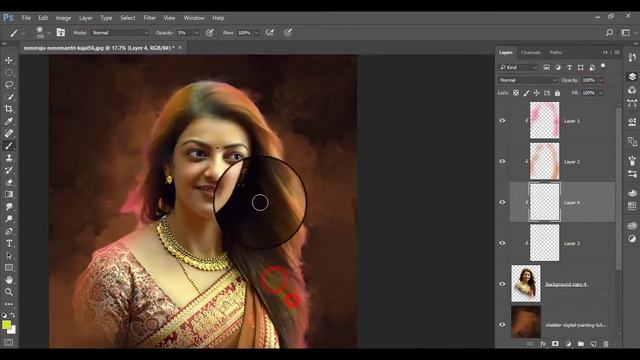Open the File menu
640x360 pixels.
tap(26, 18)
